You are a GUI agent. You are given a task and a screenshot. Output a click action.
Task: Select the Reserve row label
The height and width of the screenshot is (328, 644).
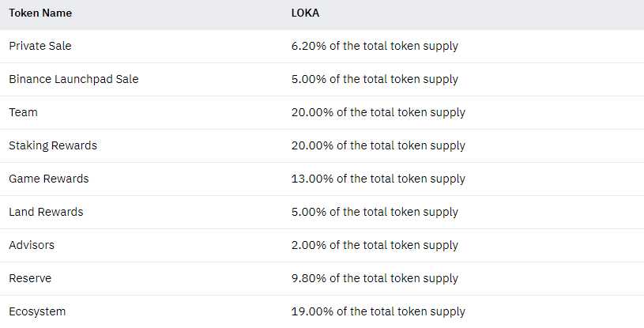coord(30,278)
